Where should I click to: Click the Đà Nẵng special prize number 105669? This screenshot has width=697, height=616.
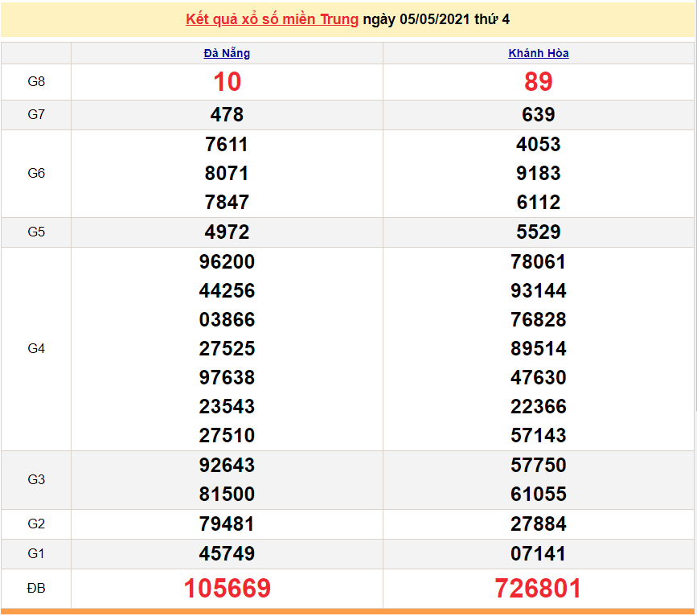coord(227,589)
